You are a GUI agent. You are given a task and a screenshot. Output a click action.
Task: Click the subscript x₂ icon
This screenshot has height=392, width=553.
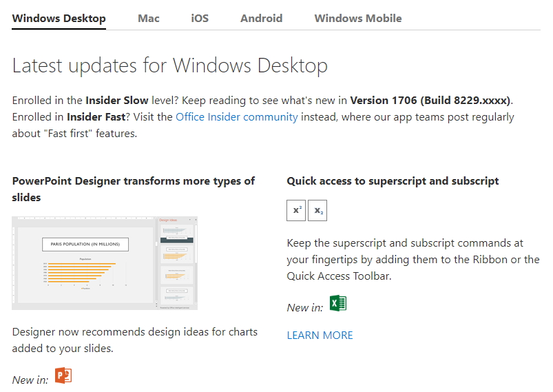(317, 211)
